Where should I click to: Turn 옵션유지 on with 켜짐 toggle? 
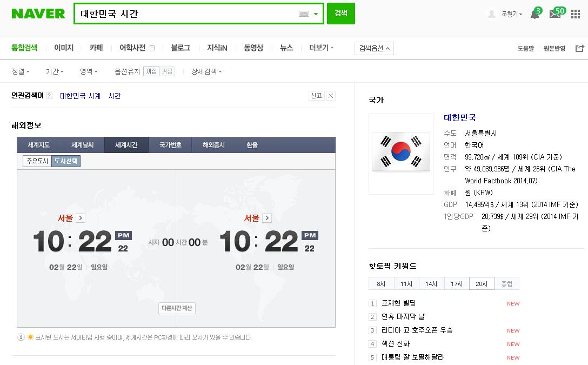168,71
